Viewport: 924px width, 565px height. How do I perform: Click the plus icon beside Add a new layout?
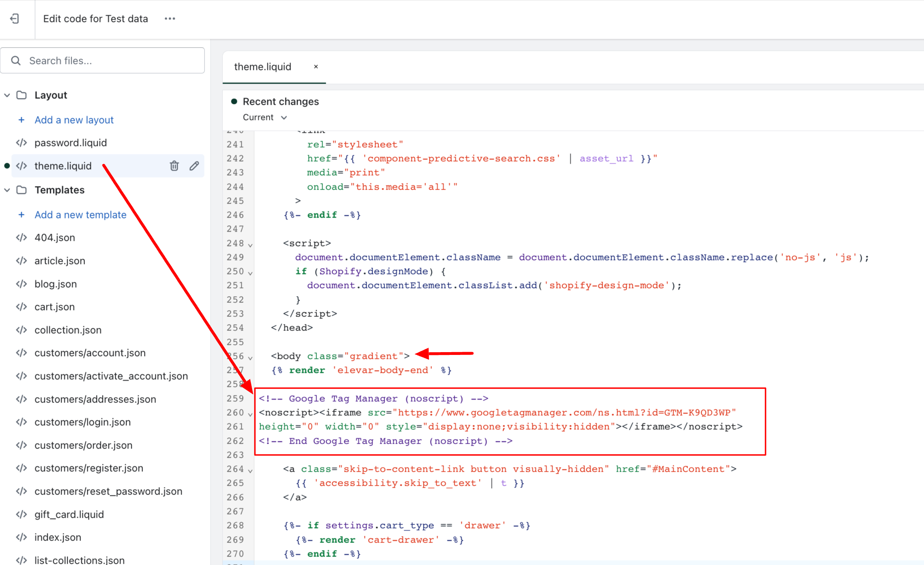[x=22, y=120]
